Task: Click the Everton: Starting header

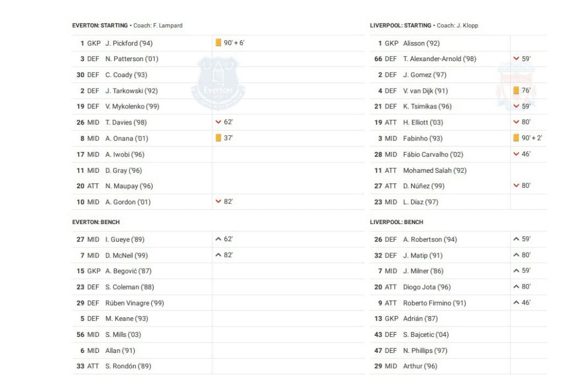Action: 100,25
